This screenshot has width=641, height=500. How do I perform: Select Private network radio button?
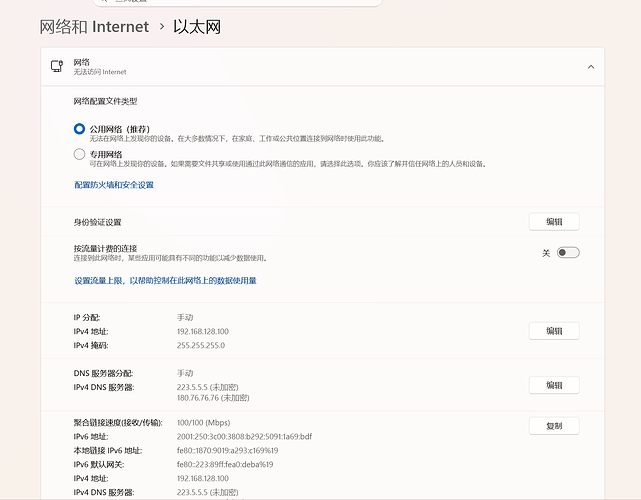click(x=79, y=154)
